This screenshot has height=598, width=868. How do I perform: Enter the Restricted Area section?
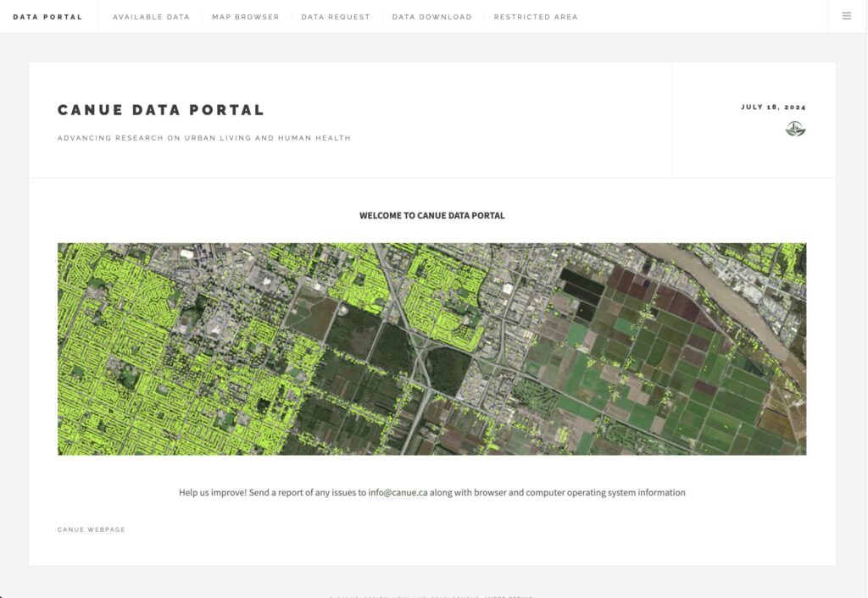536,17
